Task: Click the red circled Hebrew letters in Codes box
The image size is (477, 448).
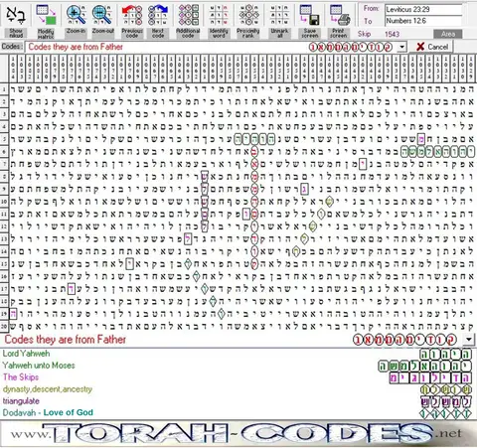Action: [x=351, y=48]
